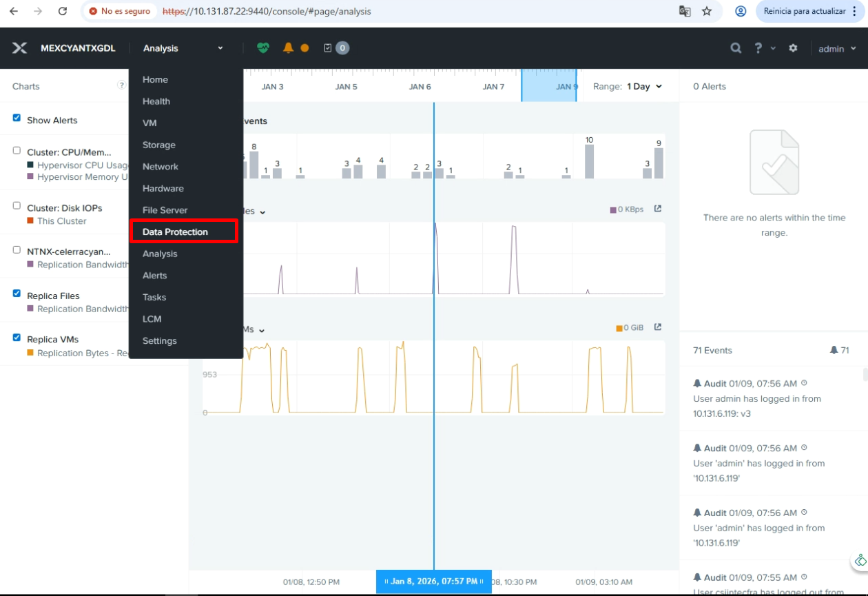Open the settings gear icon
Screen dimensions: 868x596
793,48
